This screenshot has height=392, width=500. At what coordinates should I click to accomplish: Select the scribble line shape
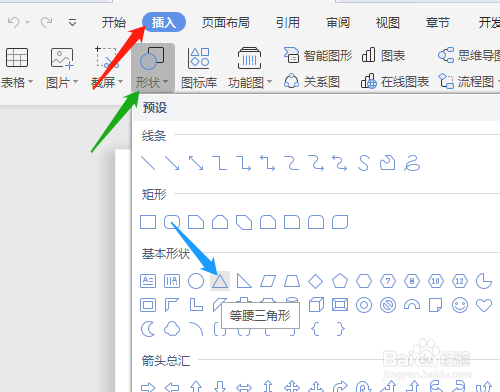point(412,163)
